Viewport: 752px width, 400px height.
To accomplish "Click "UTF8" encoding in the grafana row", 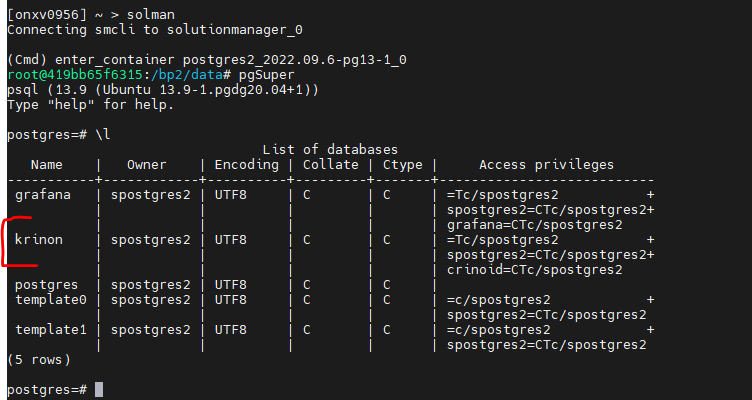I will pos(231,195).
